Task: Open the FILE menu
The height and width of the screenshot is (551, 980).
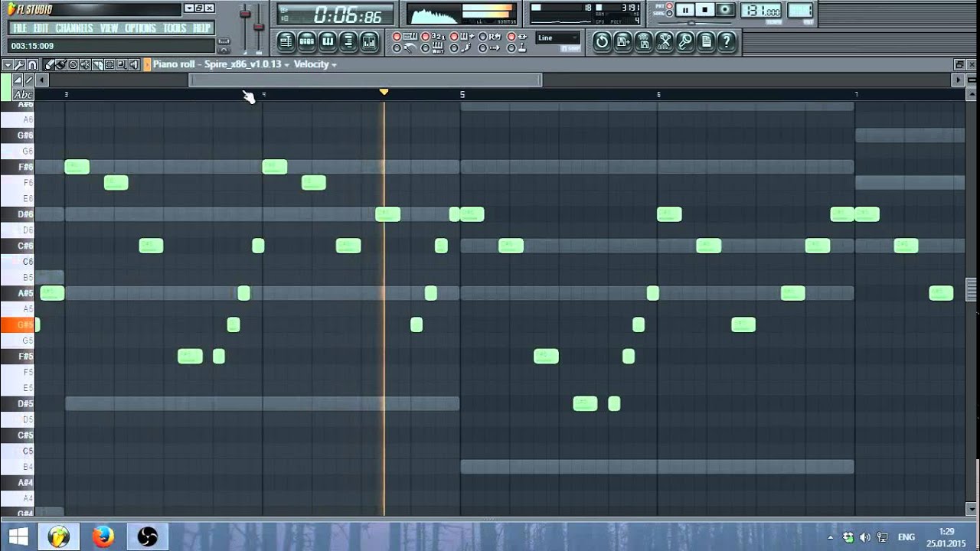Action: (x=20, y=28)
